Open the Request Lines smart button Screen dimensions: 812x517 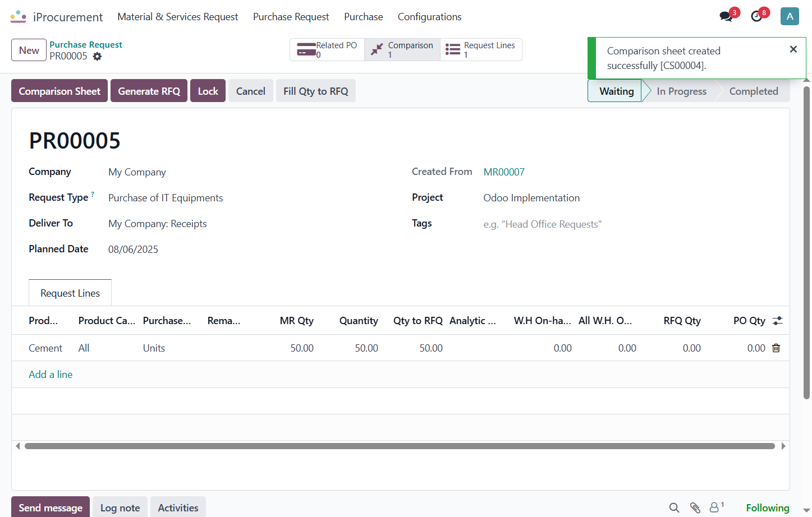pyautogui.click(x=481, y=49)
